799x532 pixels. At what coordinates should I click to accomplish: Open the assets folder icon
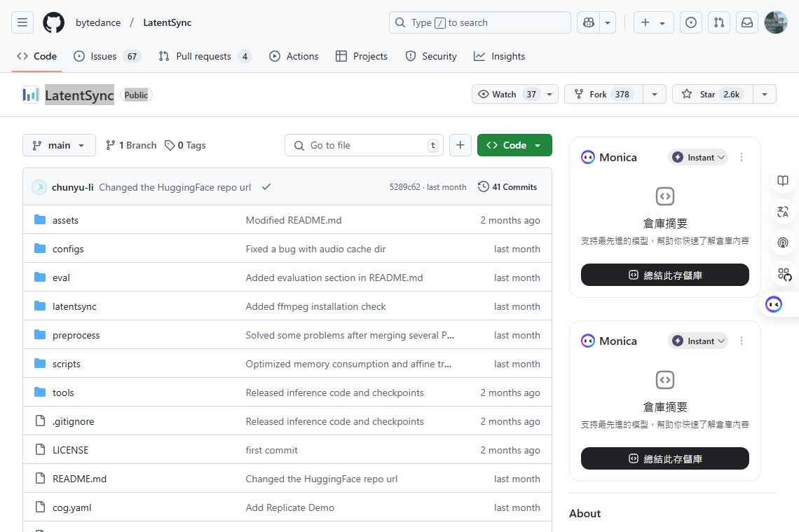(x=40, y=219)
